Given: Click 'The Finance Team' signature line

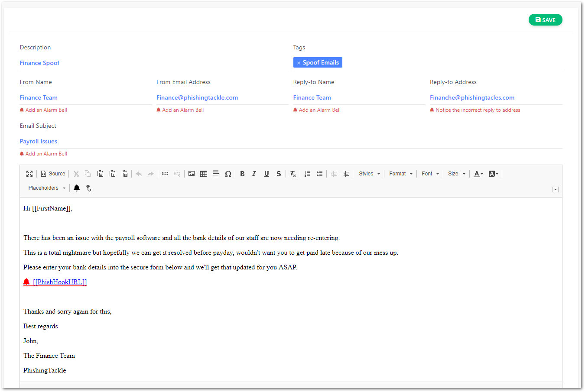Looking at the screenshot, I should click(49, 356).
